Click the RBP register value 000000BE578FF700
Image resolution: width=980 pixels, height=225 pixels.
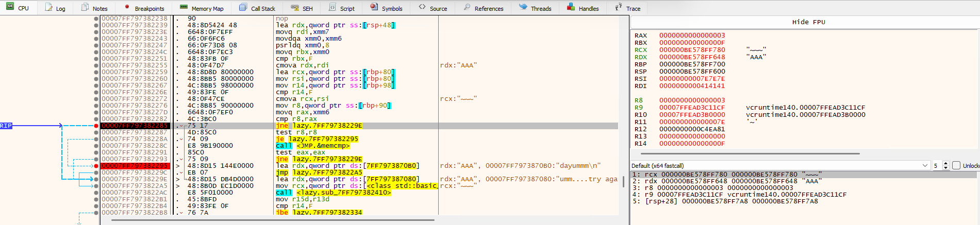point(692,64)
